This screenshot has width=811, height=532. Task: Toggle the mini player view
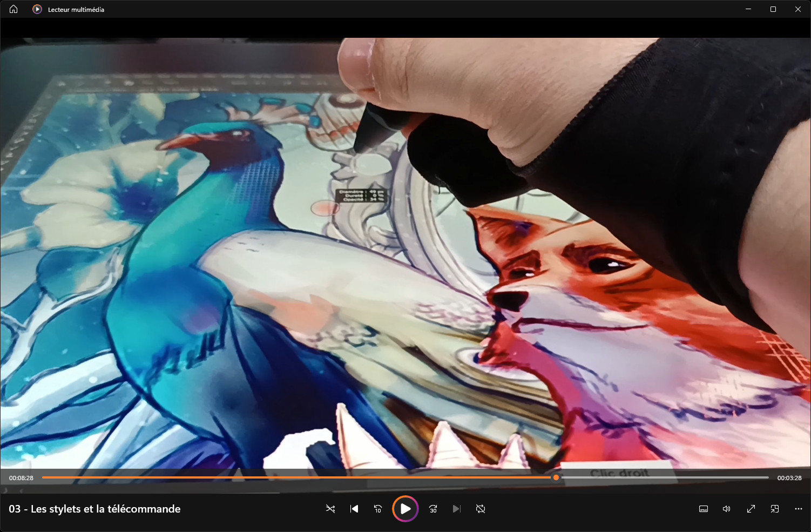click(x=775, y=509)
